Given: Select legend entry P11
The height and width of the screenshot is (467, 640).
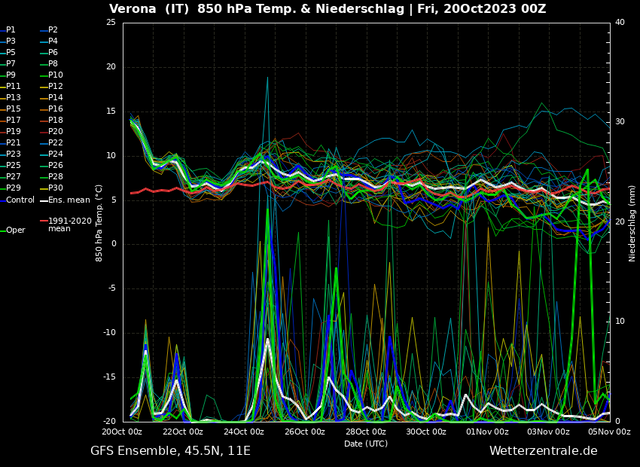Looking at the screenshot, I should (x=10, y=87).
